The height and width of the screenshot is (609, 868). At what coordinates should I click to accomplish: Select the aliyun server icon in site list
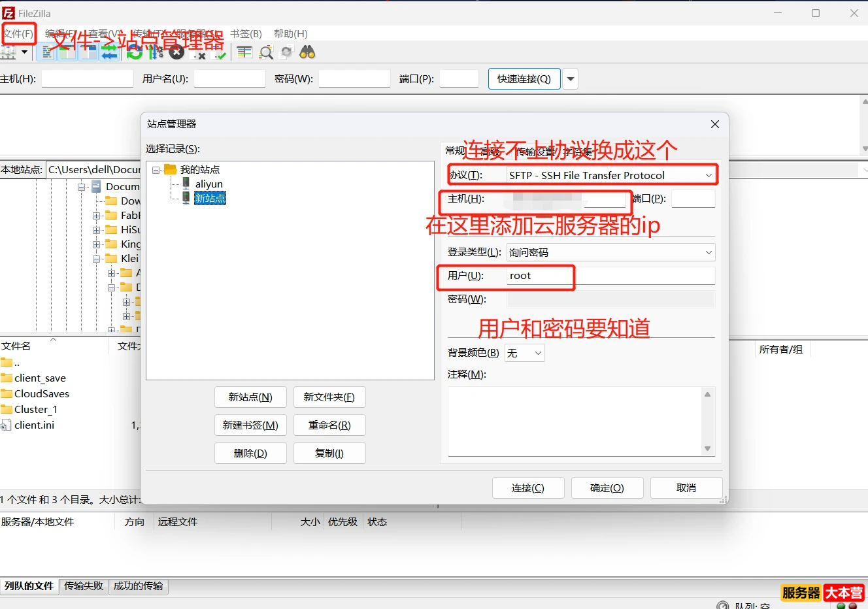pyautogui.click(x=186, y=184)
